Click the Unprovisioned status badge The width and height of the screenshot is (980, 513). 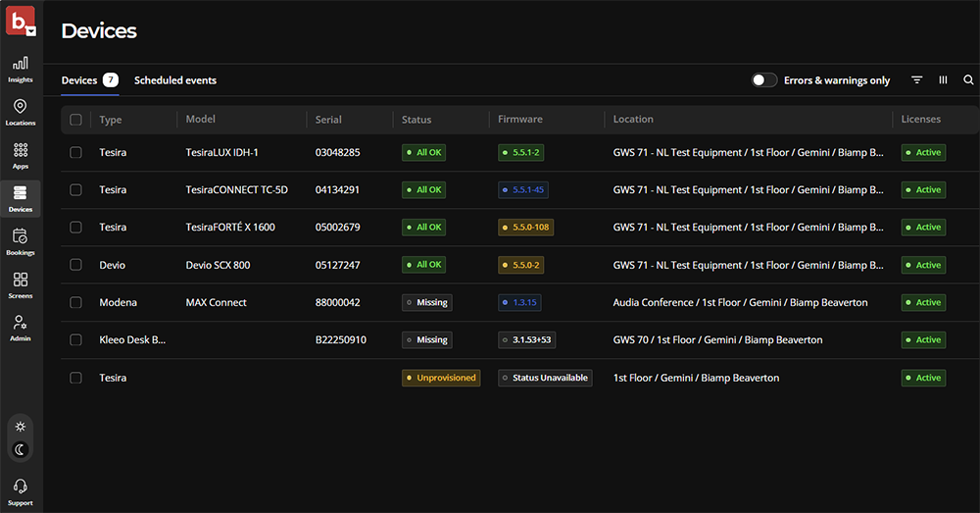[x=441, y=378]
